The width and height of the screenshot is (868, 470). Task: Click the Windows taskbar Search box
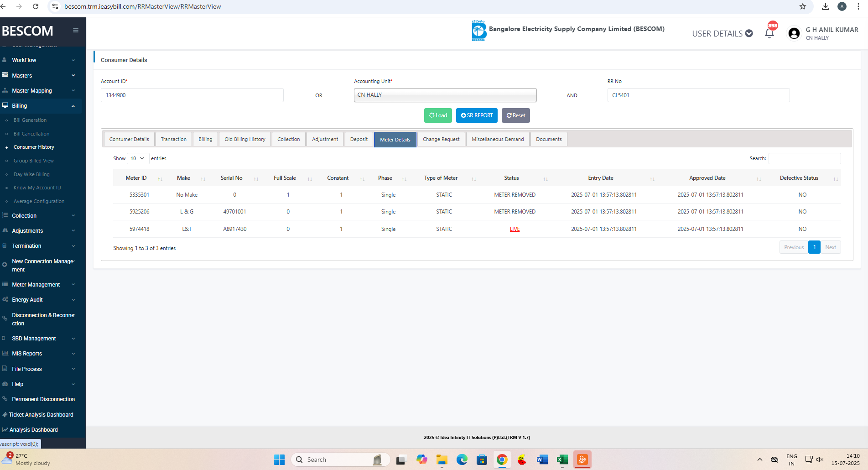[x=341, y=460]
